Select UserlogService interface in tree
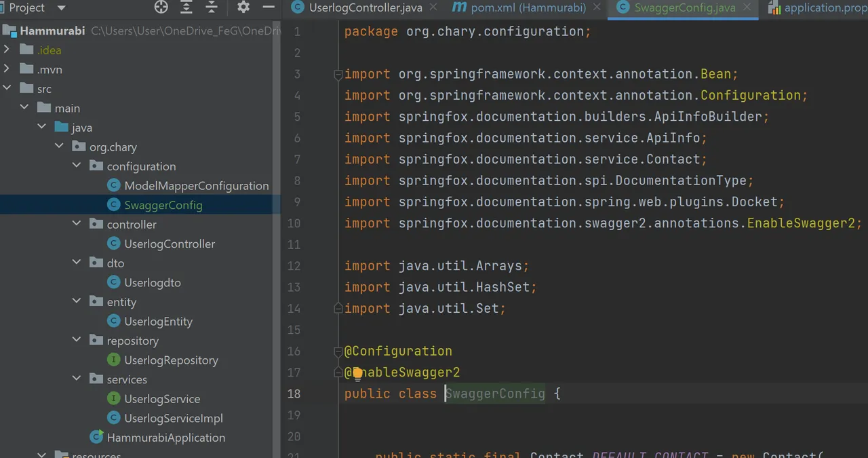The width and height of the screenshot is (868, 458). 162,399
